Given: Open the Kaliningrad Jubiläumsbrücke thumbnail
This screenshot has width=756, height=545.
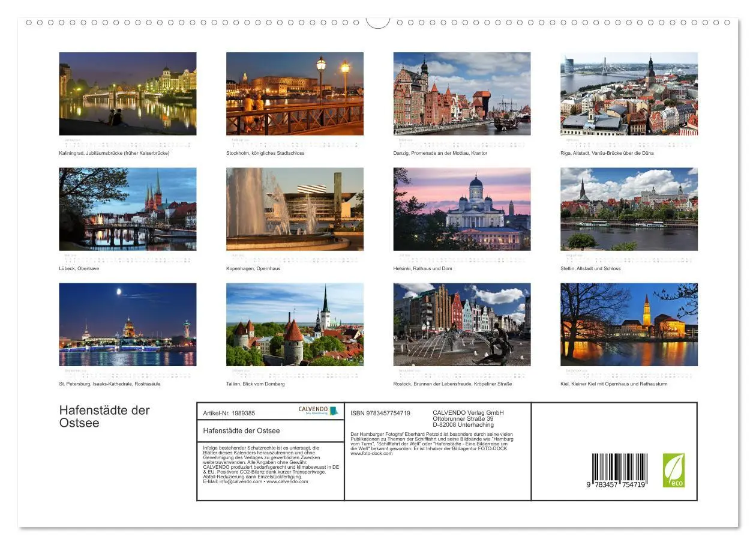Looking at the screenshot, I should [x=128, y=94].
